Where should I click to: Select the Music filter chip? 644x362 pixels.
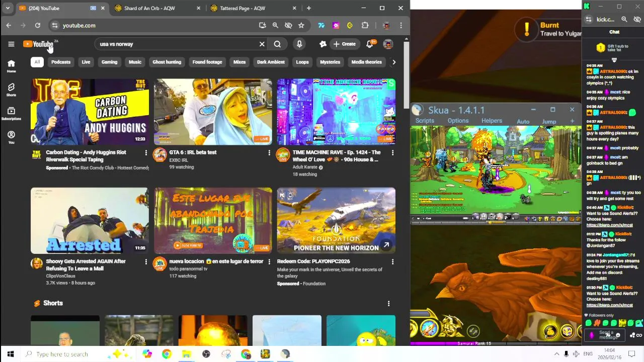135,62
